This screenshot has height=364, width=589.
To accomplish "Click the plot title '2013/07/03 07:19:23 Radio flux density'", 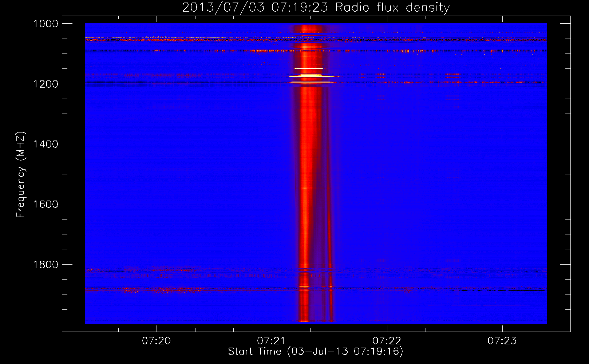I will pyautogui.click(x=316, y=7).
